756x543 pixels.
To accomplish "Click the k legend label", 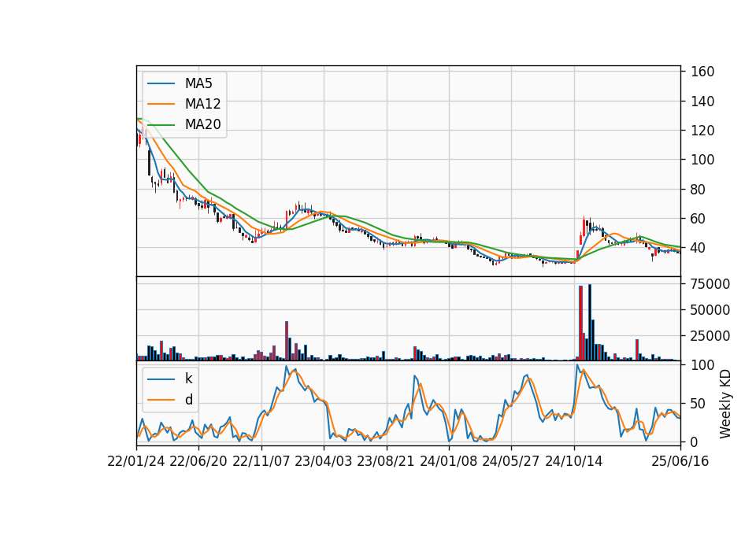I will point(188,379).
